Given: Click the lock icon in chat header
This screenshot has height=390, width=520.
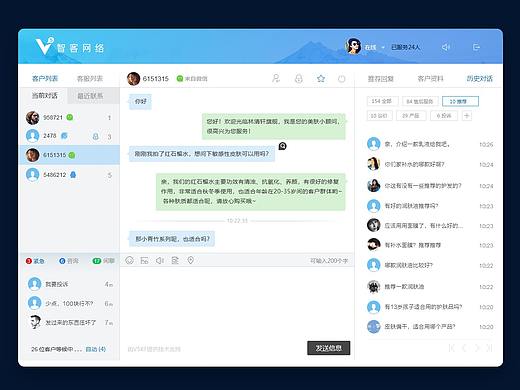Looking at the screenshot, I should click(x=299, y=79).
